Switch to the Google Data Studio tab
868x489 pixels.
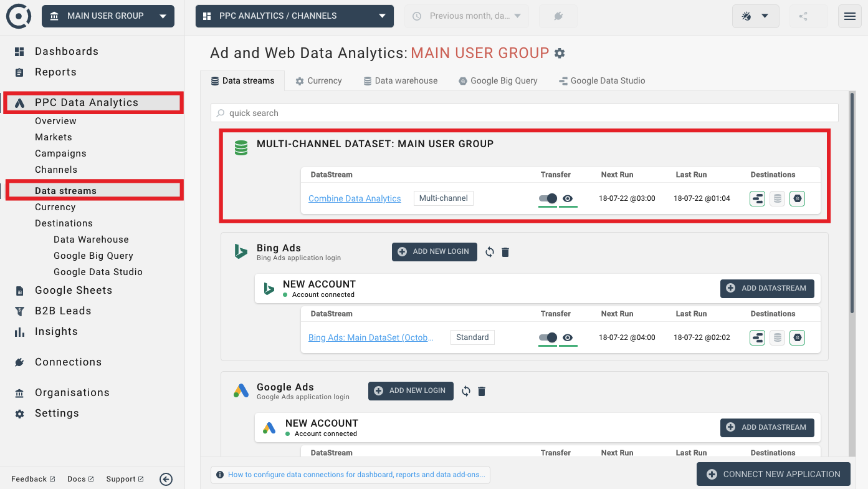pos(602,81)
